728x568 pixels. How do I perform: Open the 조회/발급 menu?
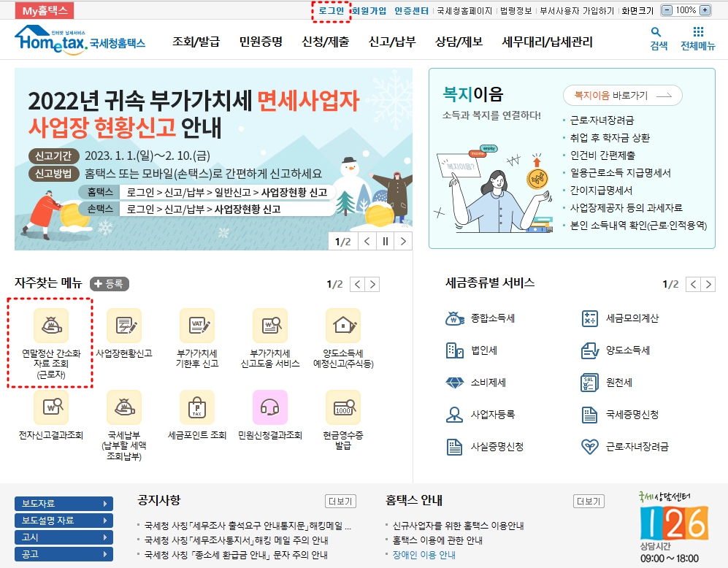pyautogui.click(x=196, y=42)
